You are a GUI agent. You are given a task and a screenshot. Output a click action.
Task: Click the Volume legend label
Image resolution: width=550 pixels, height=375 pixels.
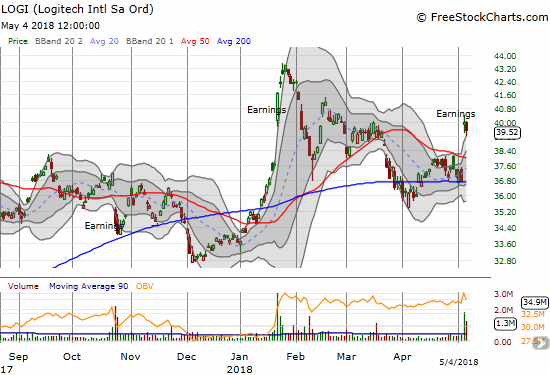click(23, 286)
